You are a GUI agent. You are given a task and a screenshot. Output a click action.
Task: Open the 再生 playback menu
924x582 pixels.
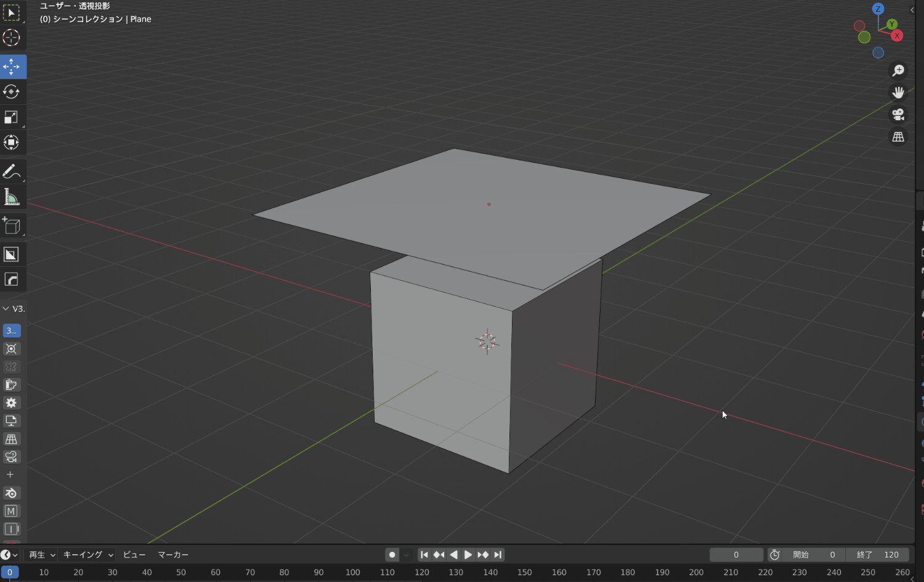click(42, 555)
